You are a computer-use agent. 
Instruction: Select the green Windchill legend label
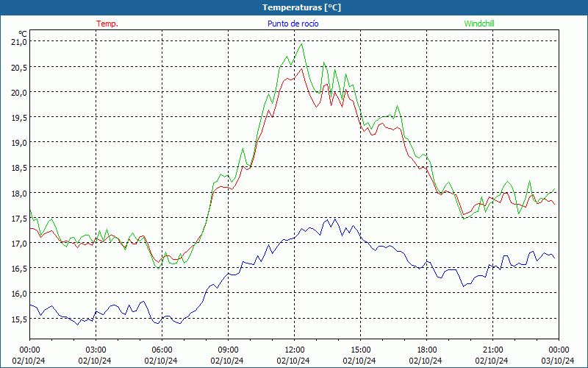[479, 24]
